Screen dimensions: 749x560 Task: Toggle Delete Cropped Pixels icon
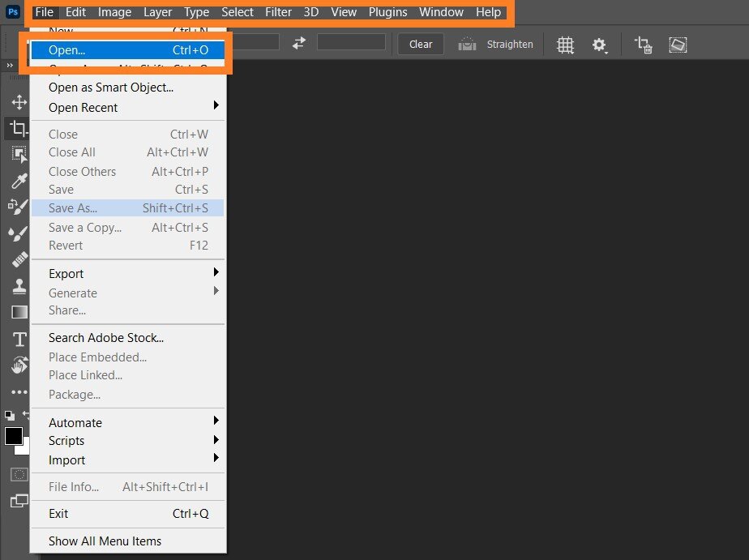tap(643, 45)
